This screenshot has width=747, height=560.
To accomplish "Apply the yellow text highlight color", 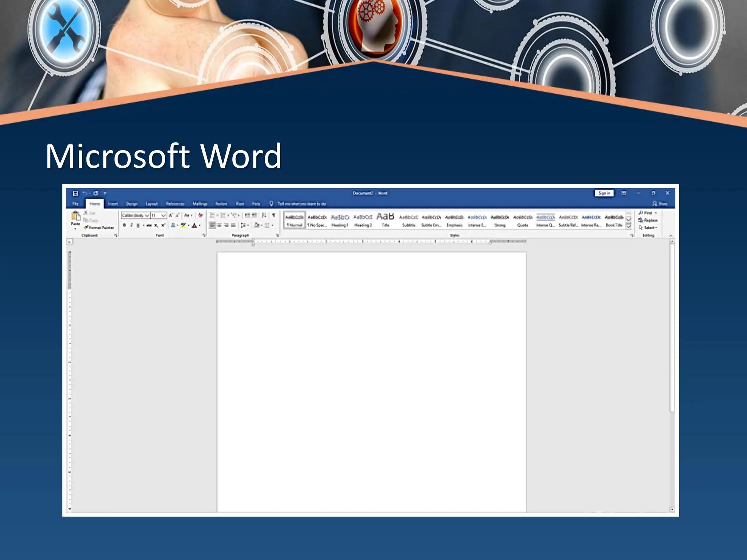I will click(x=183, y=225).
